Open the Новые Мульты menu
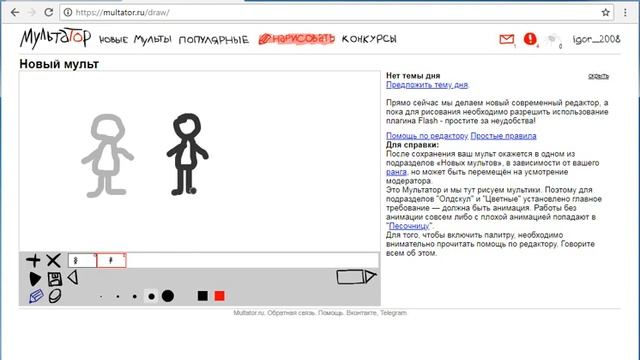Image resolution: width=640 pixels, height=360 pixels. coord(135,40)
